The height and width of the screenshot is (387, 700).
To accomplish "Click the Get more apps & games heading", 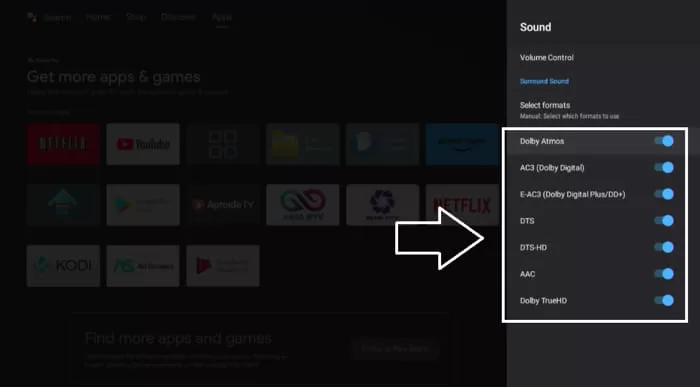I will click(113, 77).
